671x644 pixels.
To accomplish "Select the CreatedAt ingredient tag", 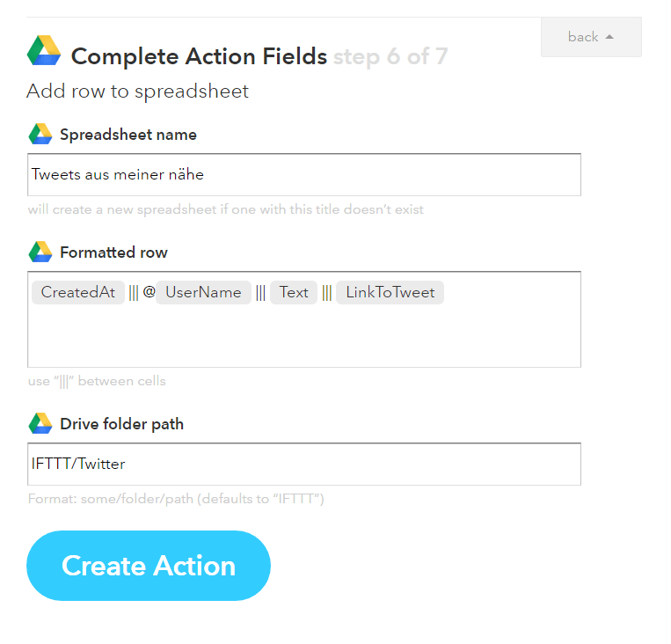I will coord(78,292).
